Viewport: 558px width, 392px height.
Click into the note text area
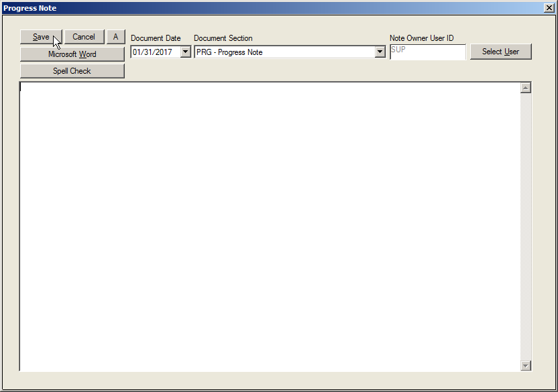(x=270, y=226)
